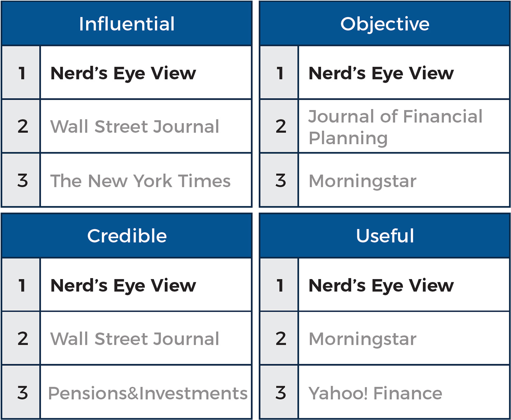Select Nerd's Eye View under Objective

381,73
